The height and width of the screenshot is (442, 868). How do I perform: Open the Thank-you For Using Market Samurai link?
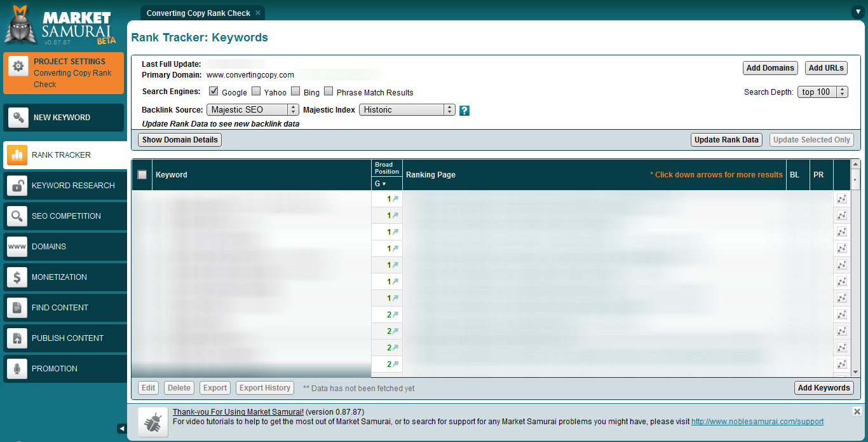[x=238, y=412]
